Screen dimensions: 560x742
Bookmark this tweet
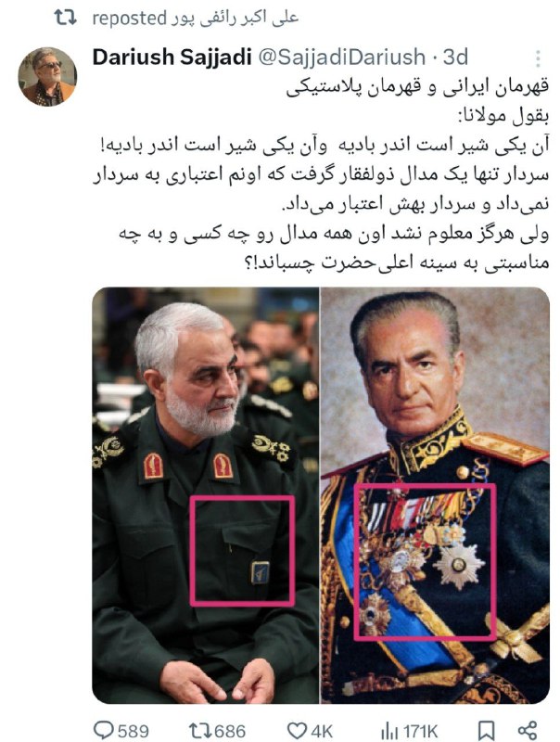click(x=486, y=730)
